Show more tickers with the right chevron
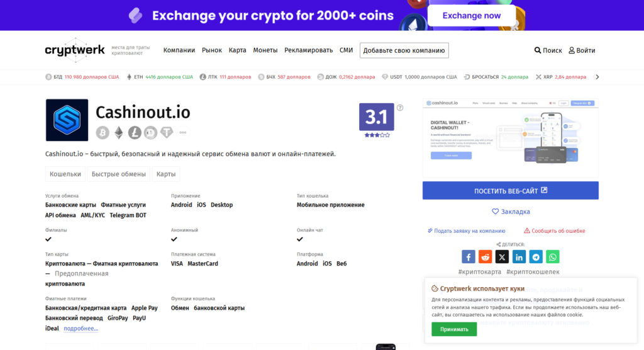 [597, 77]
